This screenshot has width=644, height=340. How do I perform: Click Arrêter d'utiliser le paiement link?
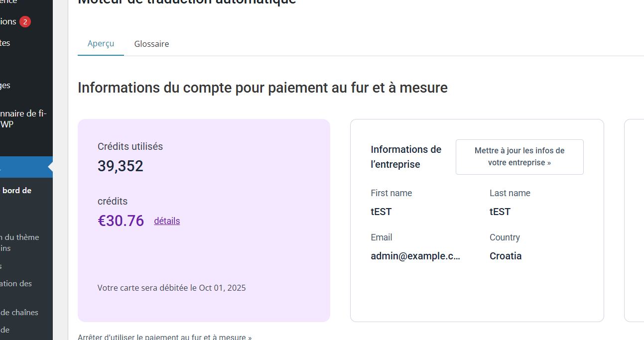[164, 337]
